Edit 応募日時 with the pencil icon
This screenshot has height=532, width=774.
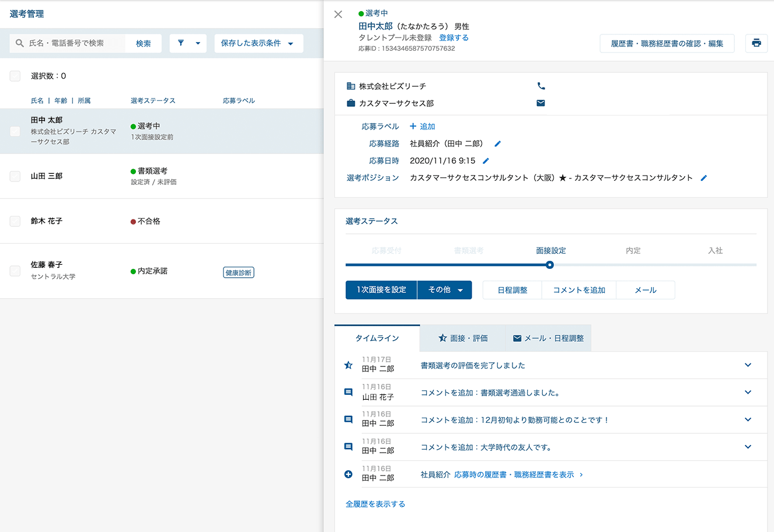pos(486,161)
